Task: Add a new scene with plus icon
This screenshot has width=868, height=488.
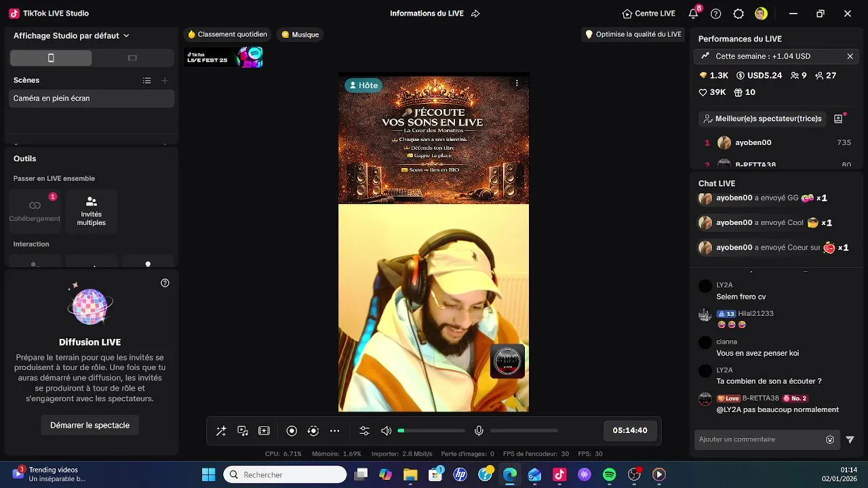Action: click(x=165, y=81)
